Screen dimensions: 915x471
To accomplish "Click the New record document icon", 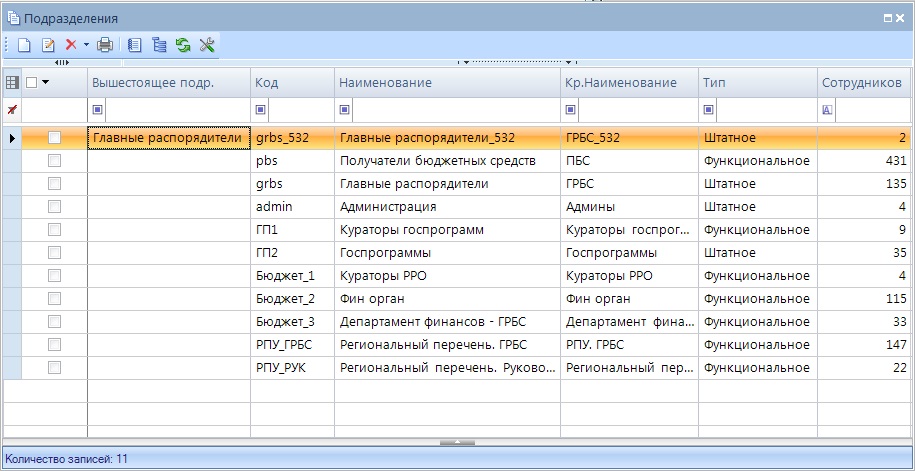I will click(24, 45).
